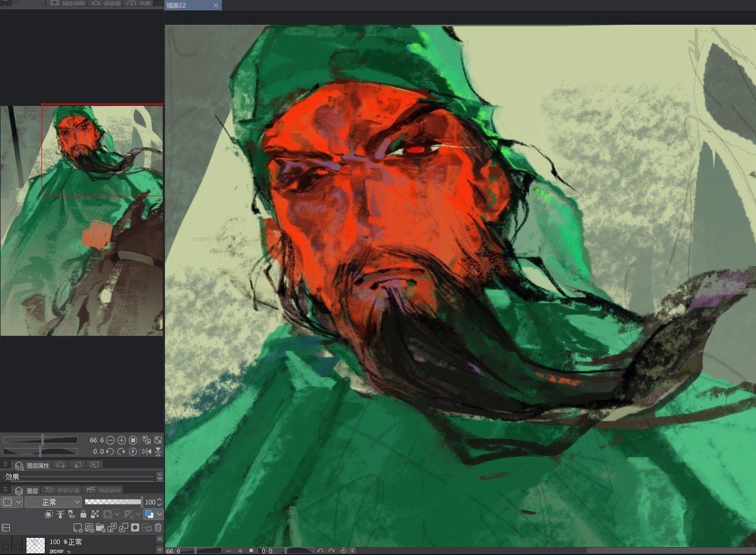Toggle lock layer padlock icon
This screenshot has height=555, width=756.
83,514
